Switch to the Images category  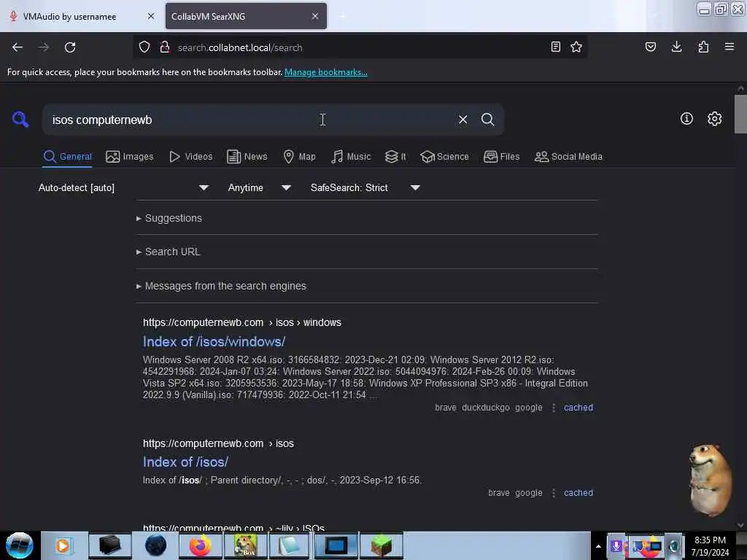point(130,157)
